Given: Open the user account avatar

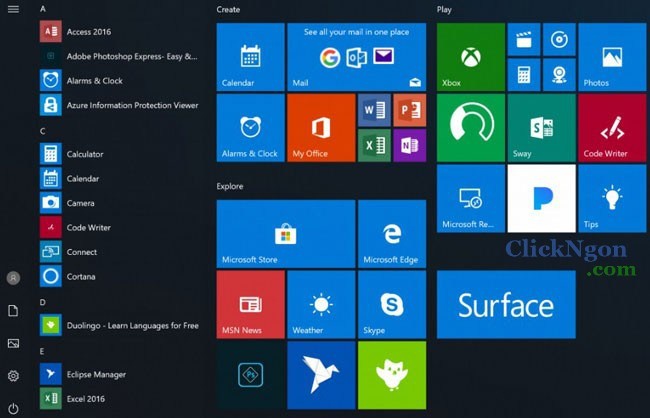Looking at the screenshot, I should pyautogui.click(x=13, y=278).
